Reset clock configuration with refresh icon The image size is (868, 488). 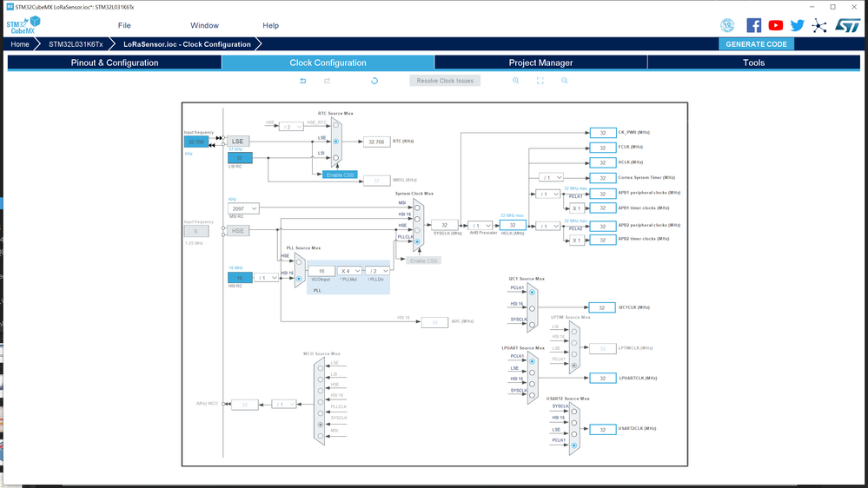click(374, 81)
